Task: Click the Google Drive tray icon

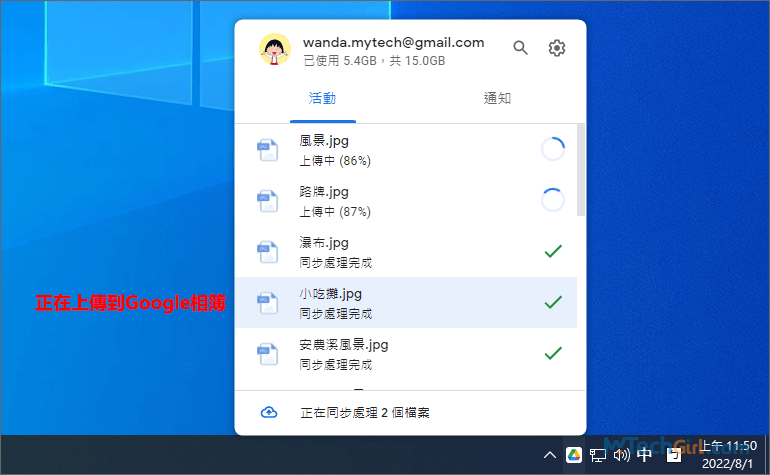Action: point(574,455)
